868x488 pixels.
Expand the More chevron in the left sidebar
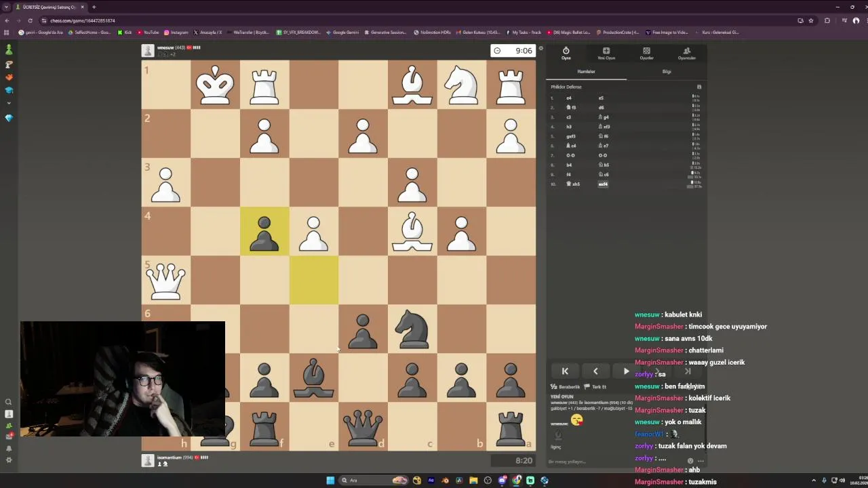pyautogui.click(x=9, y=103)
